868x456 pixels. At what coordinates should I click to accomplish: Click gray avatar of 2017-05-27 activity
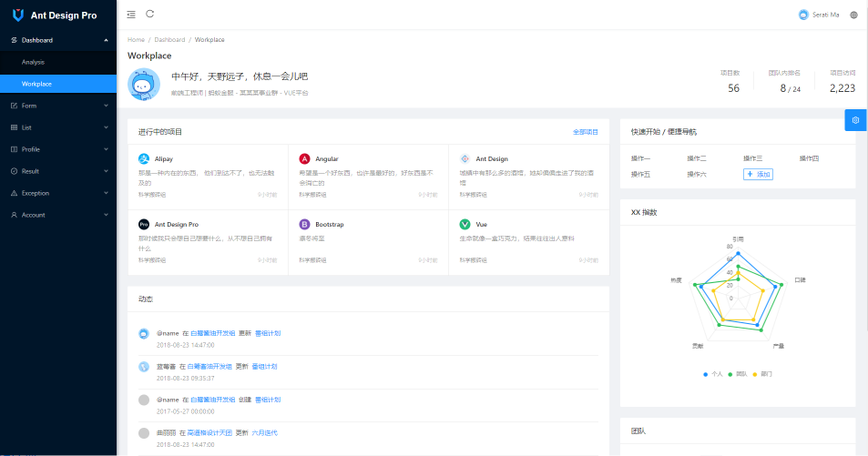pos(144,400)
